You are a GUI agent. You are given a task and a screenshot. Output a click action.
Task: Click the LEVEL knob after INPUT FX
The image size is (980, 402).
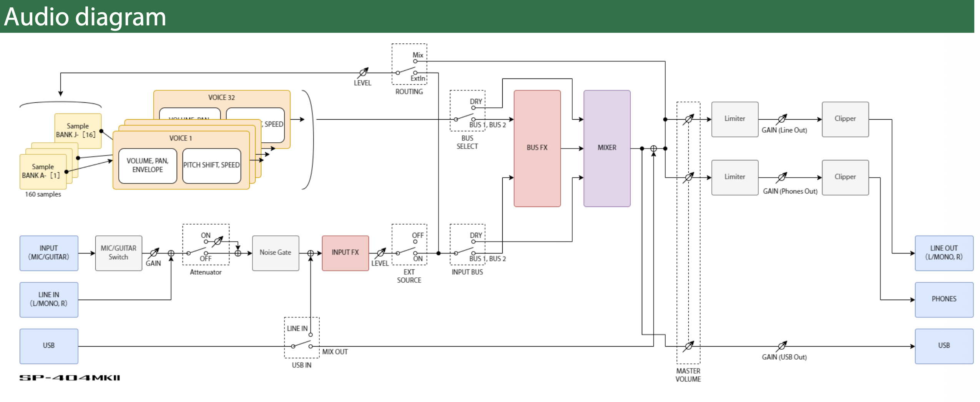pos(380,253)
